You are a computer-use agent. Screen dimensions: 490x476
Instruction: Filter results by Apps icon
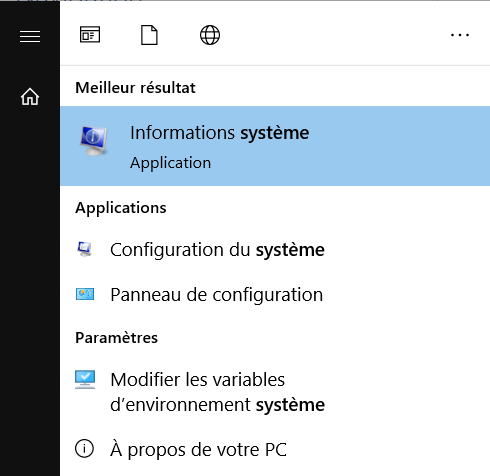90,35
